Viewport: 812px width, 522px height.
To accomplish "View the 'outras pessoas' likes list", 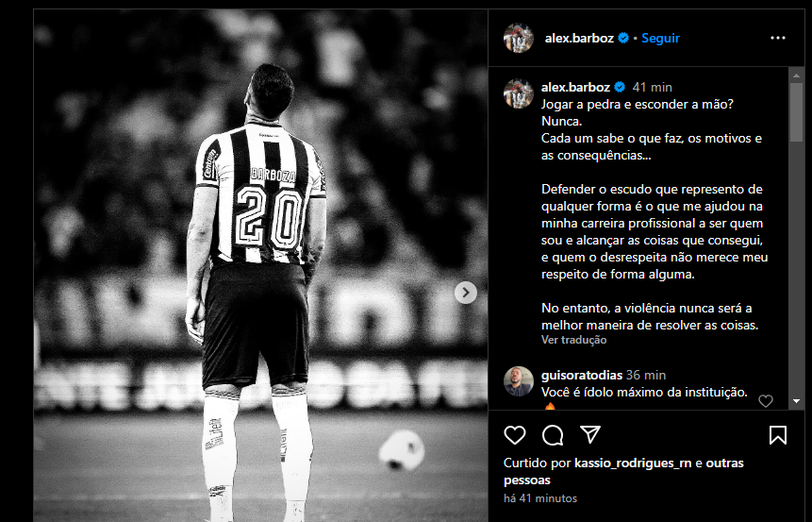I will pos(623,471).
